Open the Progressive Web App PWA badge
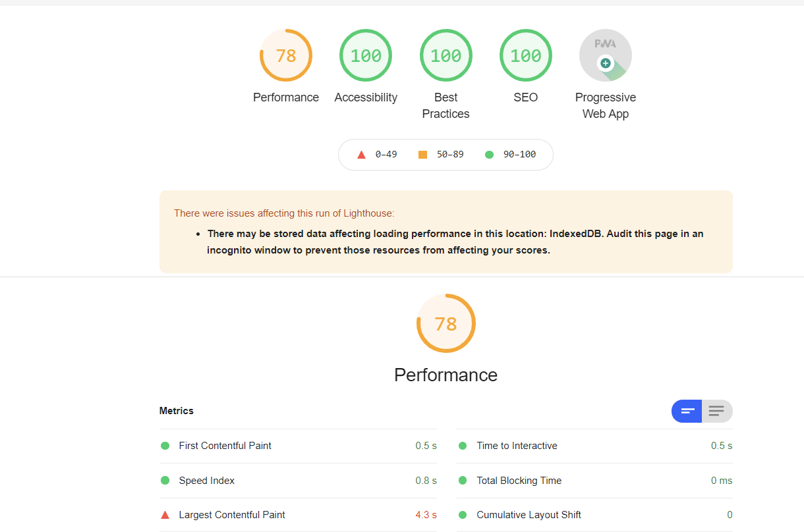The width and height of the screenshot is (804, 532). click(x=606, y=55)
